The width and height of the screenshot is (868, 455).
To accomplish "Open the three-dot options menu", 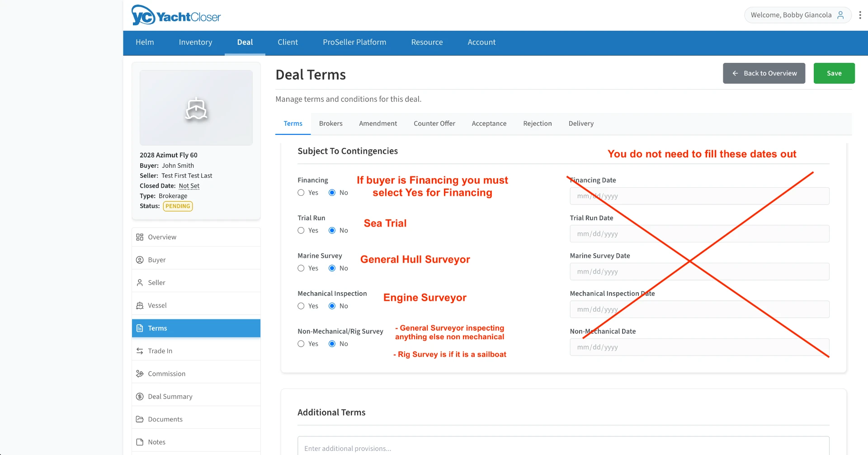I will tap(860, 15).
